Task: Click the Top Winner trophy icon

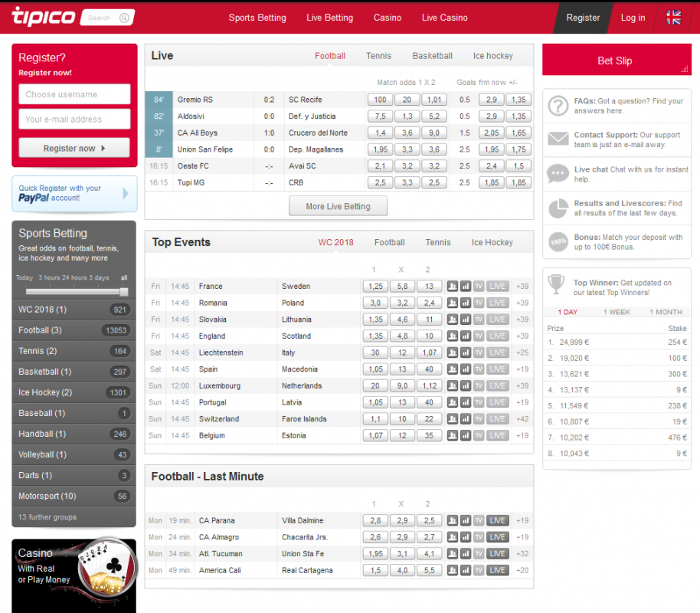Action: 556,284
